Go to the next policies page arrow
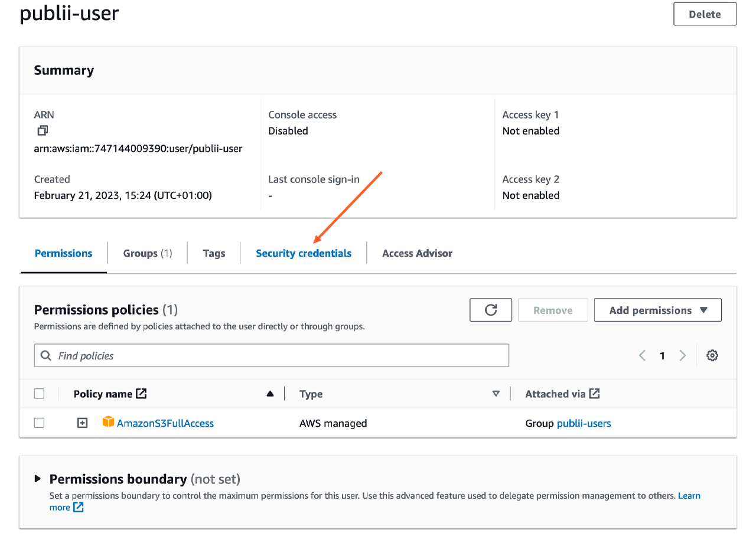The image size is (756, 543). click(683, 355)
